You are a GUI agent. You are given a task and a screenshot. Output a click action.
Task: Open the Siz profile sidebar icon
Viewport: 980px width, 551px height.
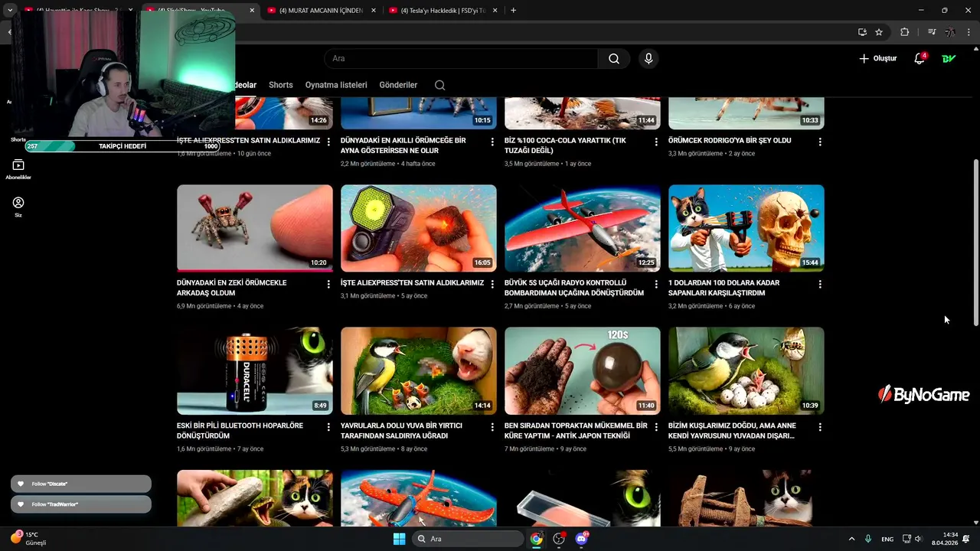(18, 207)
